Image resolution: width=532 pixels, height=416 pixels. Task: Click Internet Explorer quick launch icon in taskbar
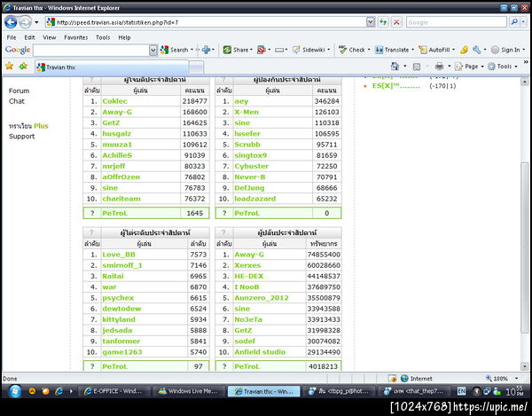59,391
